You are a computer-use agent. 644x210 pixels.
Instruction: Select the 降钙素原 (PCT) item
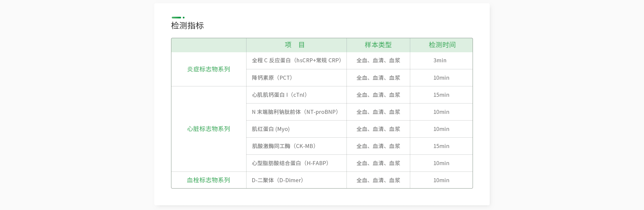(x=272, y=78)
